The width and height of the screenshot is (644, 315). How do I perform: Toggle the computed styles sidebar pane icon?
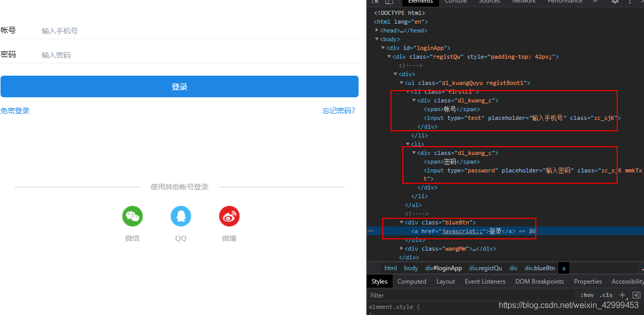click(x=636, y=295)
